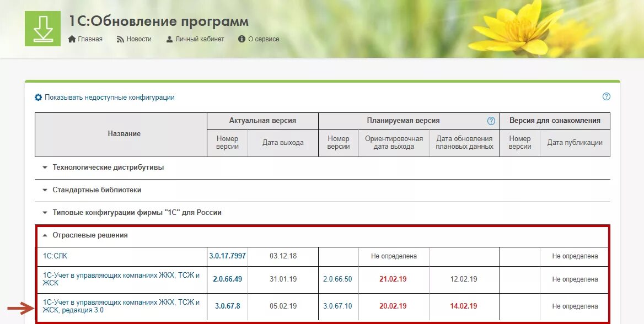The width and height of the screenshot is (644, 324).
Task: Click the info icon next to О сервисе
Action: click(241, 39)
